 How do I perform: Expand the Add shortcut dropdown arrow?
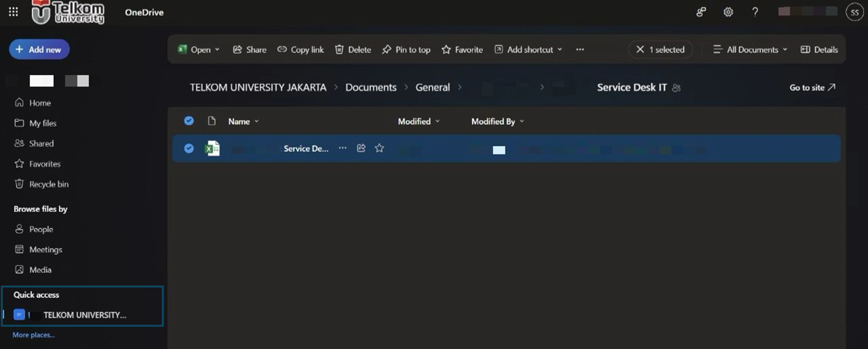click(560, 49)
